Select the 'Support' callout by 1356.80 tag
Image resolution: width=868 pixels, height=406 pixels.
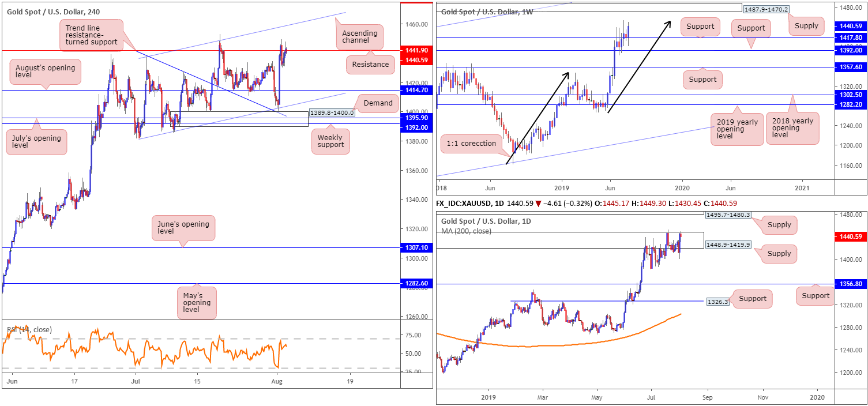click(815, 295)
